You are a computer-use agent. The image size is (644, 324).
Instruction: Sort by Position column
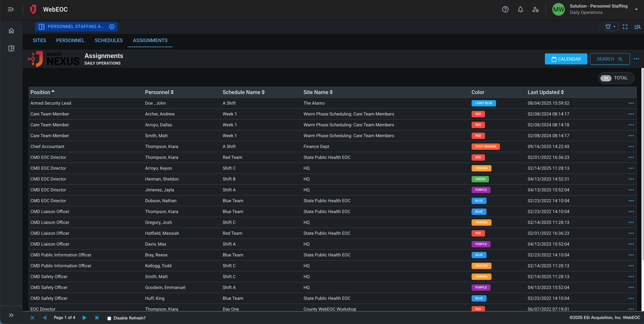tap(42, 92)
